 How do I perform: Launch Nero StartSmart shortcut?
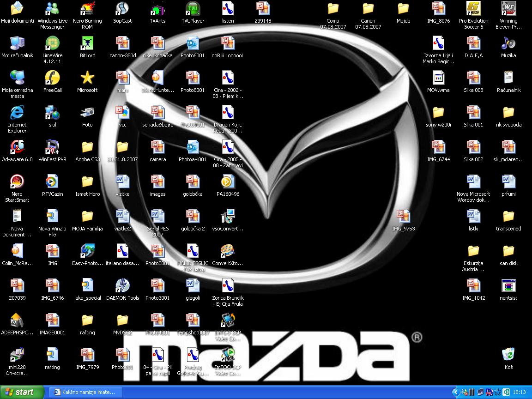(17, 182)
